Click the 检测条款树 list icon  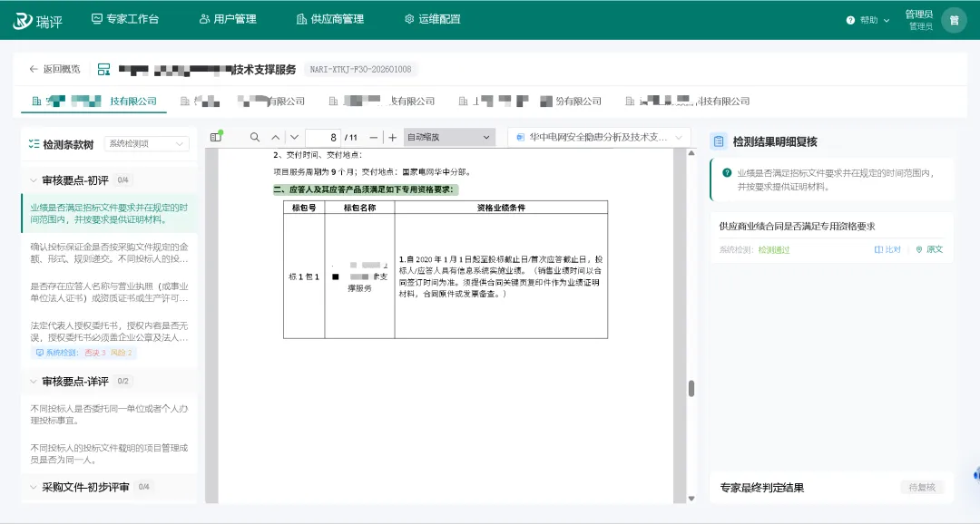(x=34, y=144)
